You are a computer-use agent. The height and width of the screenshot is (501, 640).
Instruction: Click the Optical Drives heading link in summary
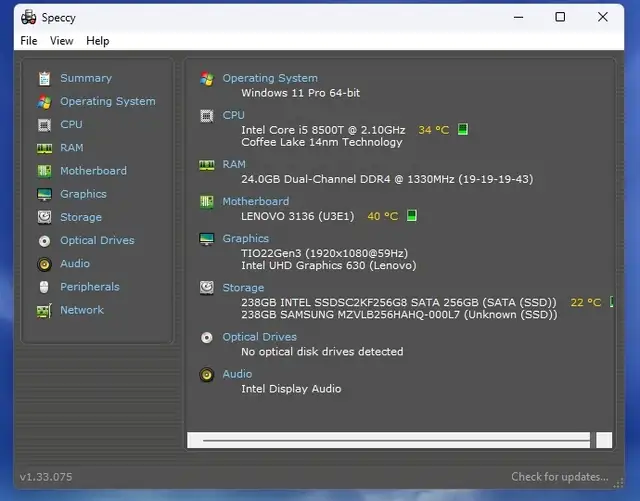coord(259,337)
